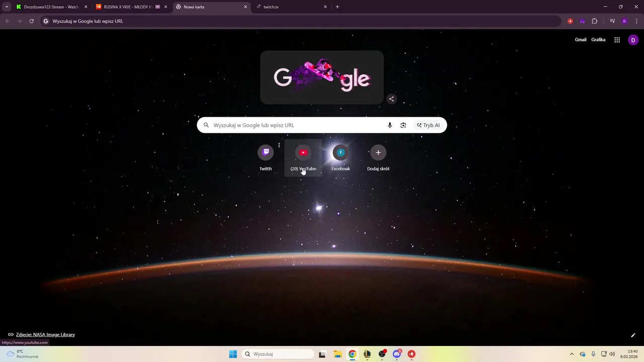Open the clock showing 13:40
644x362 pixels.
(629, 354)
